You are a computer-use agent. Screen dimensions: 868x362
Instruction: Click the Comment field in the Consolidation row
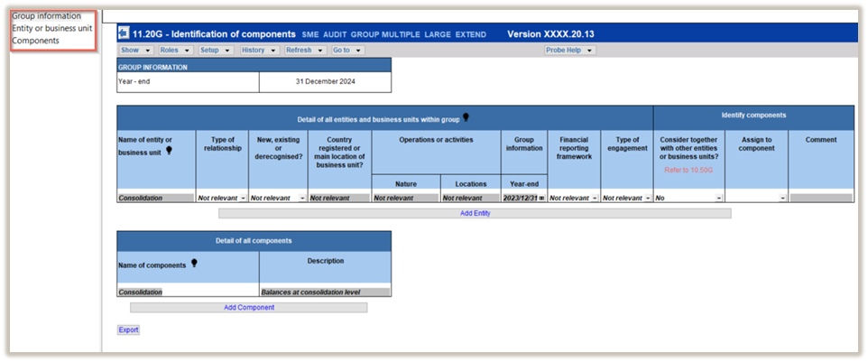[x=821, y=198]
